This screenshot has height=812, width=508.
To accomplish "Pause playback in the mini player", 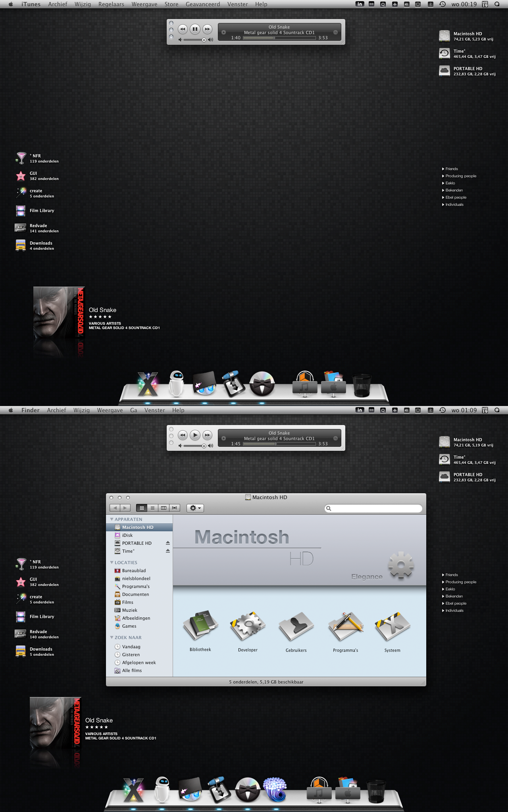I will pyautogui.click(x=195, y=29).
